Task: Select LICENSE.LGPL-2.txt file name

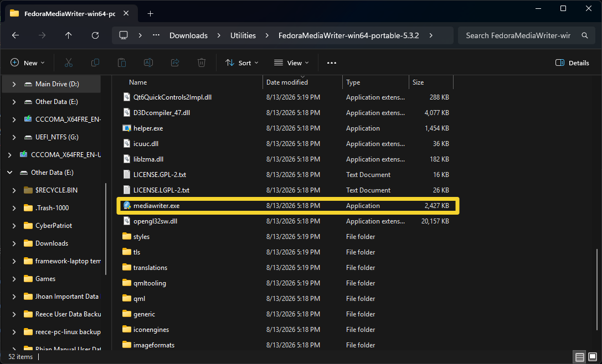Action: pyautogui.click(x=161, y=190)
